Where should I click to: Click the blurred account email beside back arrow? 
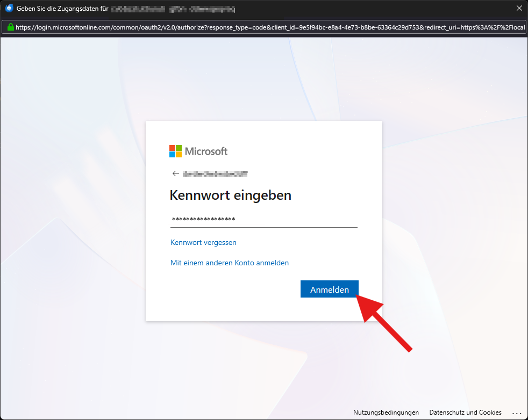(215, 173)
